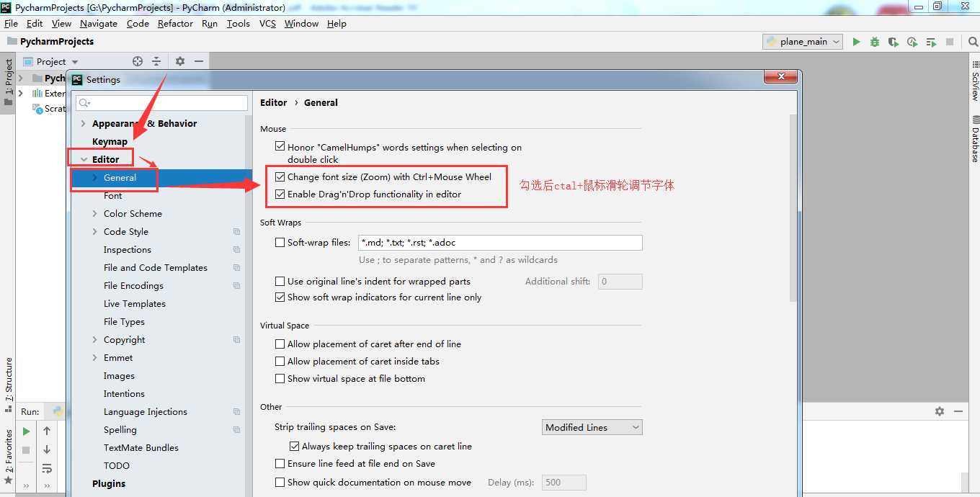Click the copy icon next to Code Style
This screenshot has width=980, height=497.
tap(236, 232)
